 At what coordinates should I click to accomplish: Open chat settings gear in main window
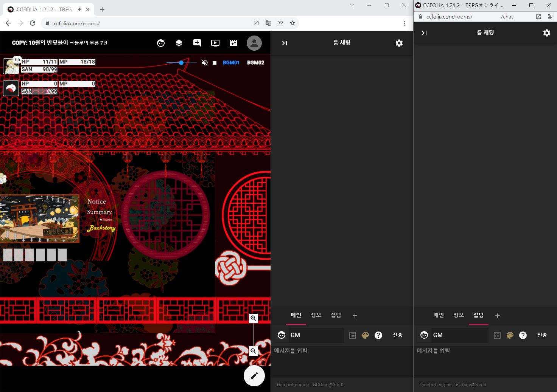coord(399,43)
